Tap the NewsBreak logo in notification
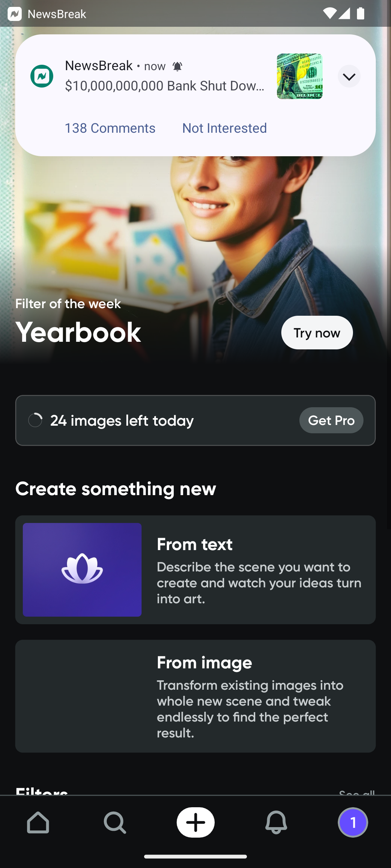 pyautogui.click(x=42, y=76)
